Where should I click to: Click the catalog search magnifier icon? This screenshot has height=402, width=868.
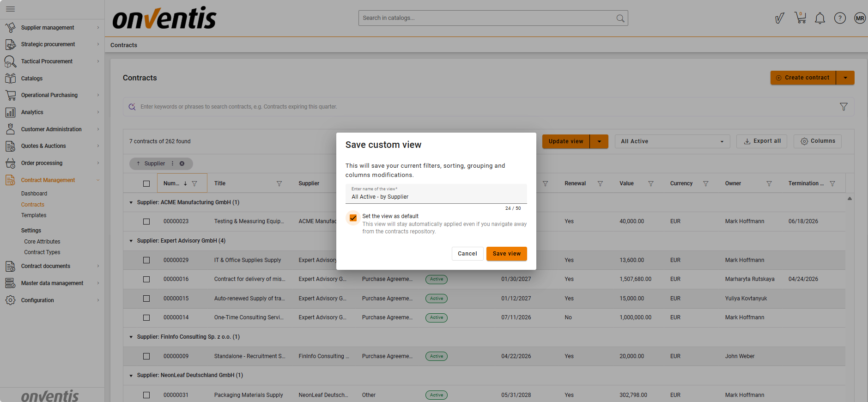[x=620, y=18]
